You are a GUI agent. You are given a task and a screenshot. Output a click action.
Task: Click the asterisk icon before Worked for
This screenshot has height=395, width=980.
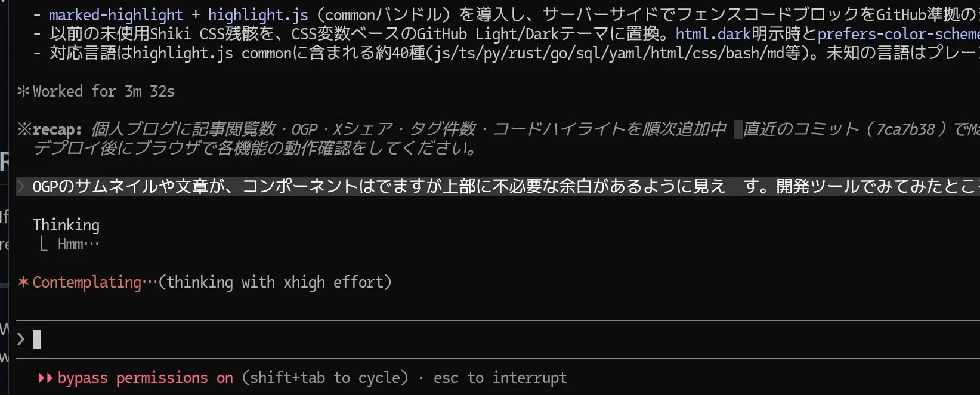23,91
